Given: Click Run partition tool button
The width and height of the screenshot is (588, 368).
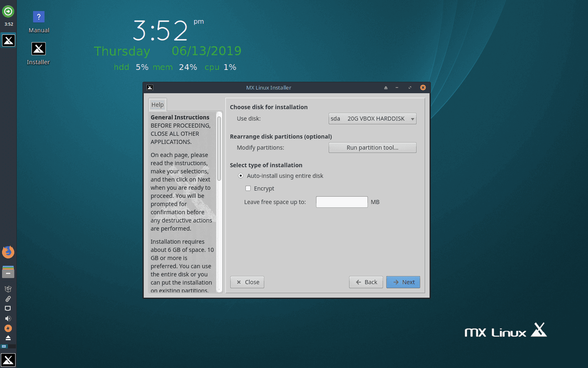Looking at the screenshot, I should tap(372, 148).
